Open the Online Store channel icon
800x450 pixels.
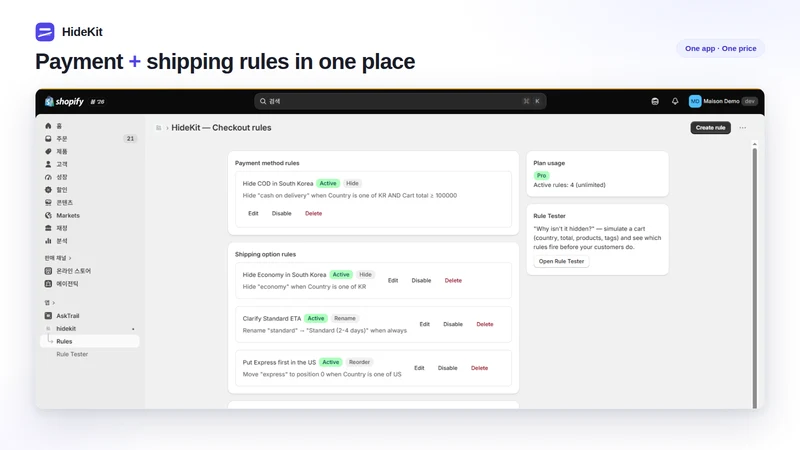(x=48, y=271)
